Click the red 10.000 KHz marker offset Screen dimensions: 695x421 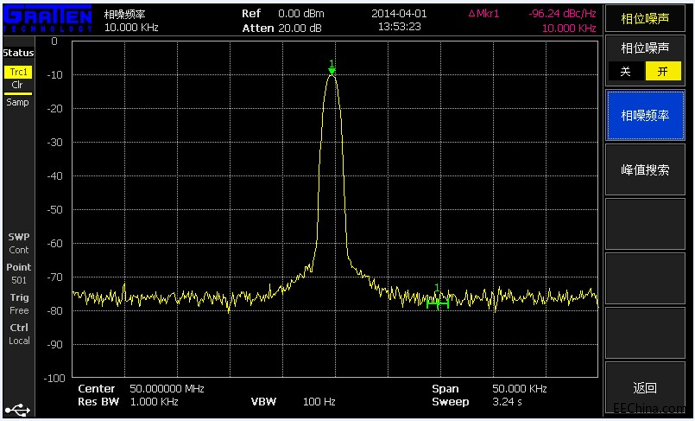coord(569,28)
